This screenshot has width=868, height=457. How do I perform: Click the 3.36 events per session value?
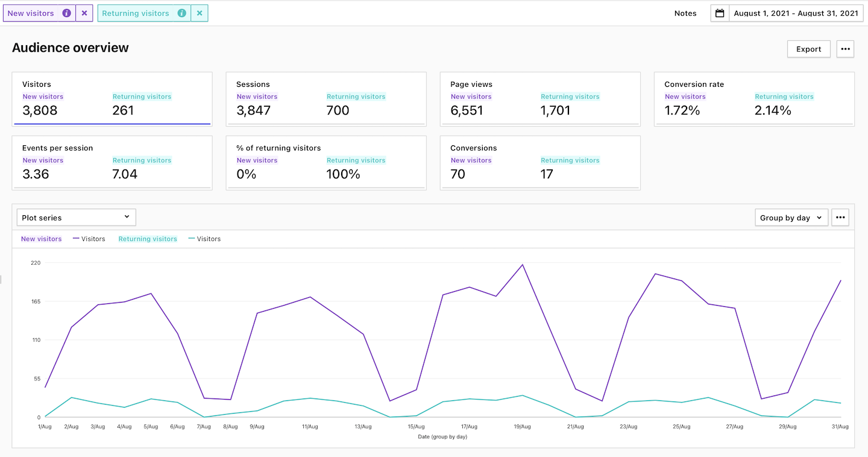pos(36,174)
